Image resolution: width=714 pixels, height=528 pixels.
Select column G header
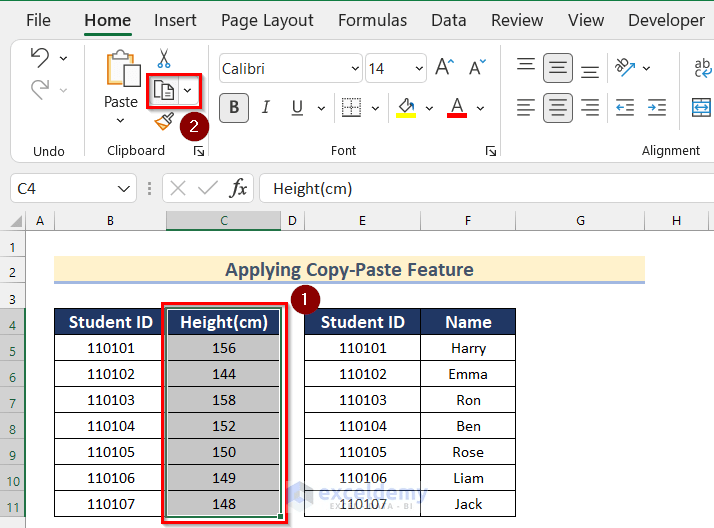pyautogui.click(x=580, y=221)
